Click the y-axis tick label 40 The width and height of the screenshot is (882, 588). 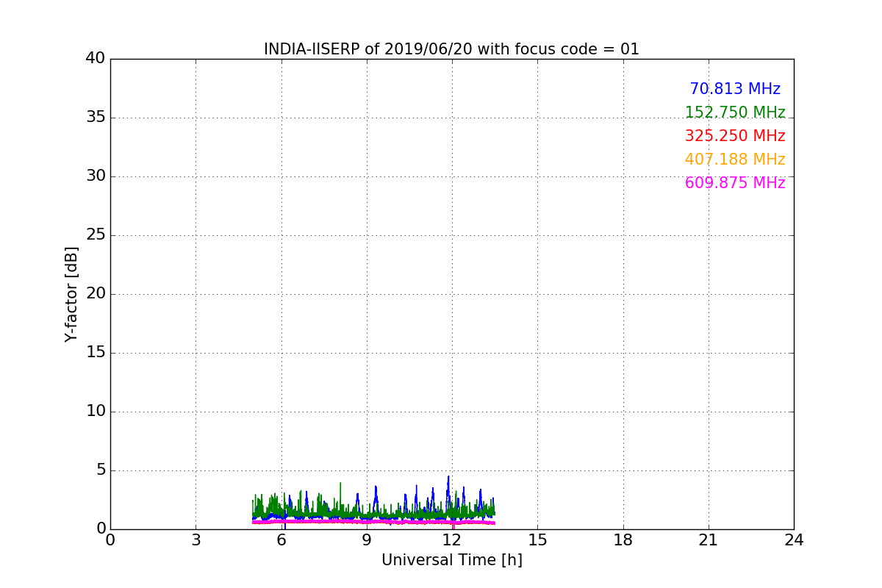(x=96, y=59)
